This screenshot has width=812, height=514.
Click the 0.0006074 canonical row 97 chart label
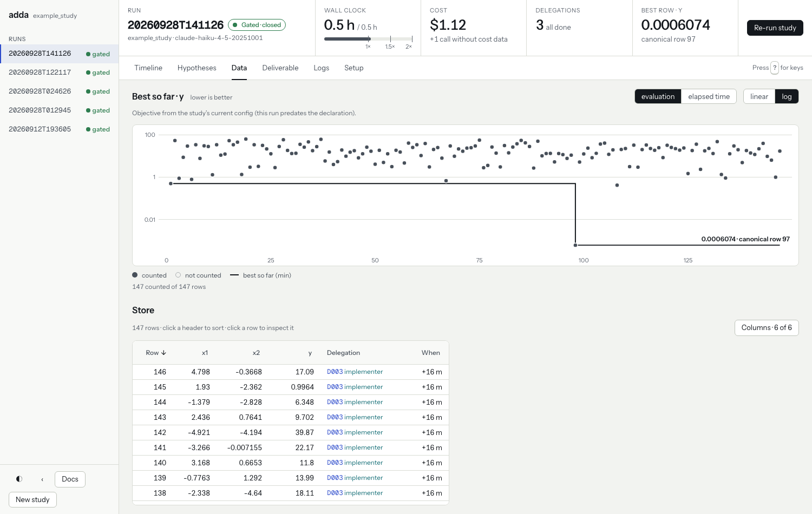tap(745, 239)
